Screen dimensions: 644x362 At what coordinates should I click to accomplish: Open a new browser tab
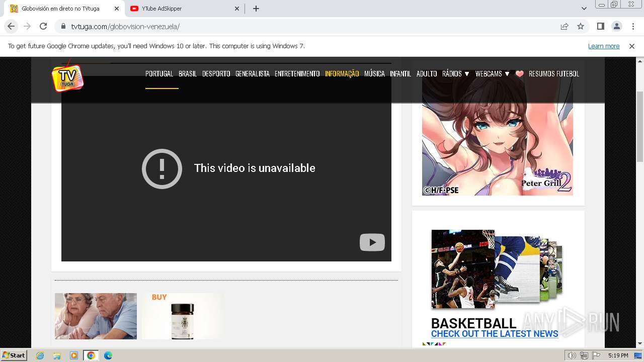click(256, 9)
